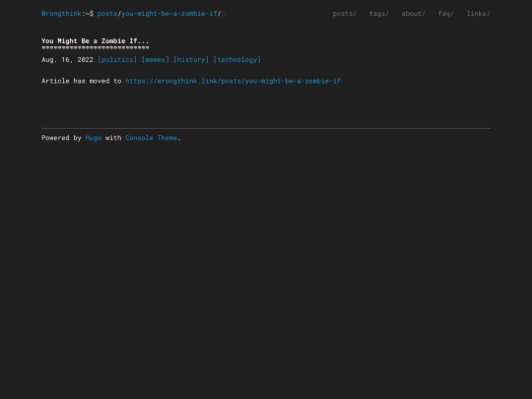Image resolution: width=532 pixels, height=399 pixels.
Task: Open the Wrongthink home link
Action: coord(61,14)
